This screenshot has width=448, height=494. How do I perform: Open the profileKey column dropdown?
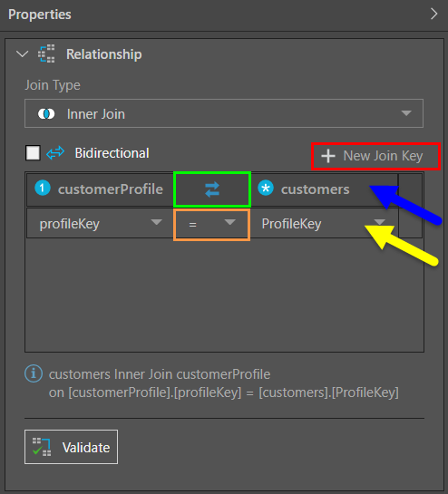tap(101, 223)
